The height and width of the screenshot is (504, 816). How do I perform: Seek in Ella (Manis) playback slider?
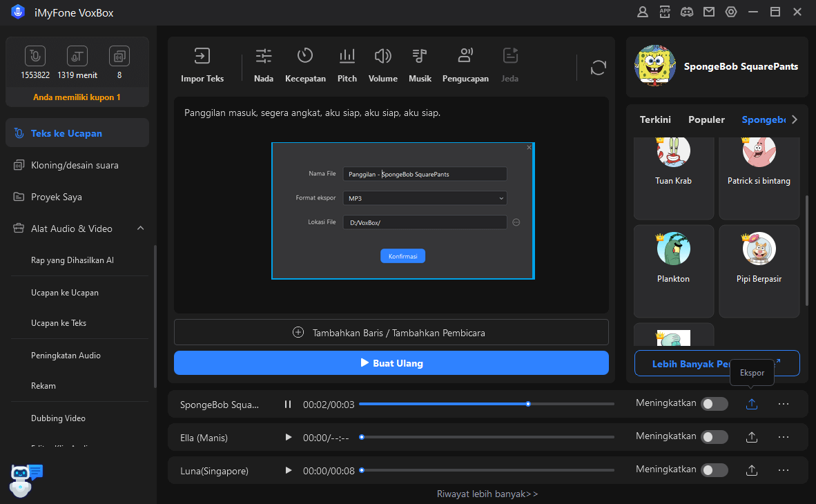tap(487, 437)
